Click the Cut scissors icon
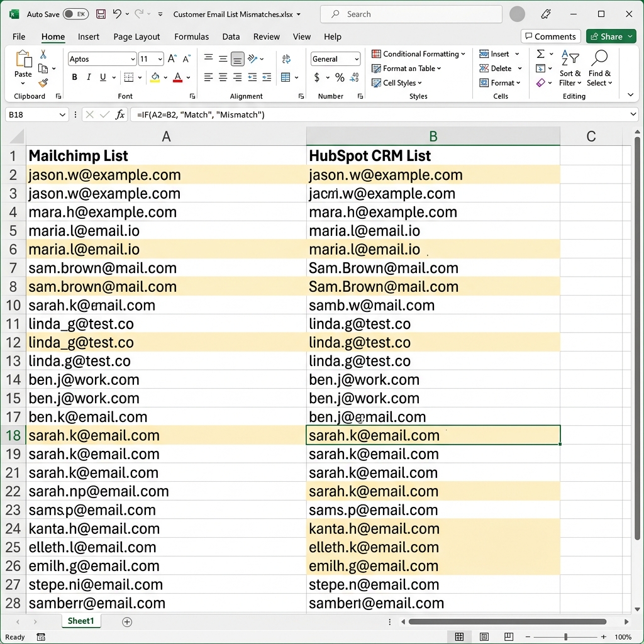The image size is (644, 644). (43, 54)
